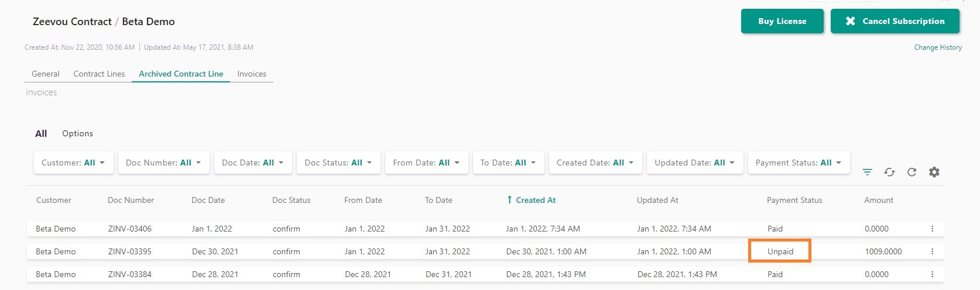Image resolution: width=980 pixels, height=290 pixels.
Task: Open the filter list icon
Action: pos(867,172)
